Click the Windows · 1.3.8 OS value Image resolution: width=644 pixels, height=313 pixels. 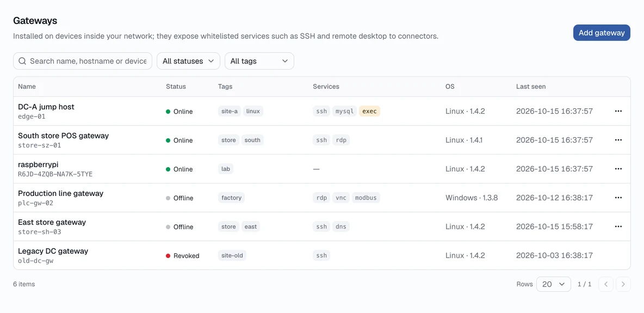click(472, 198)
